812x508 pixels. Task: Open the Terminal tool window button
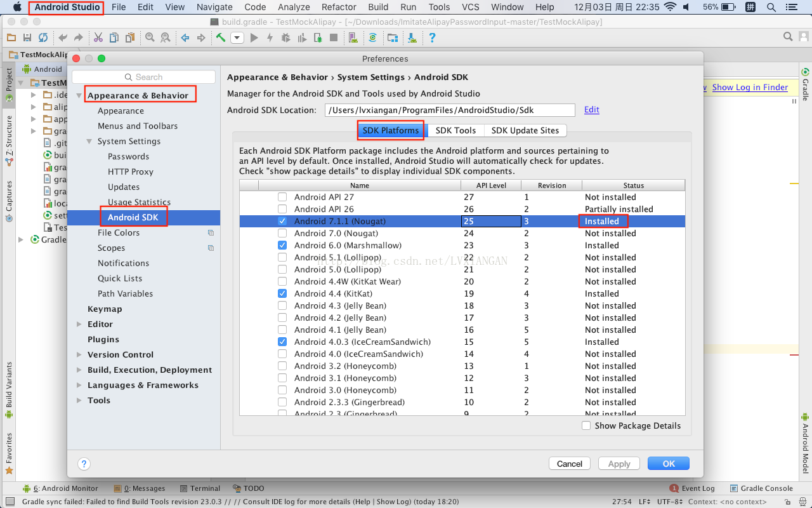200,488
